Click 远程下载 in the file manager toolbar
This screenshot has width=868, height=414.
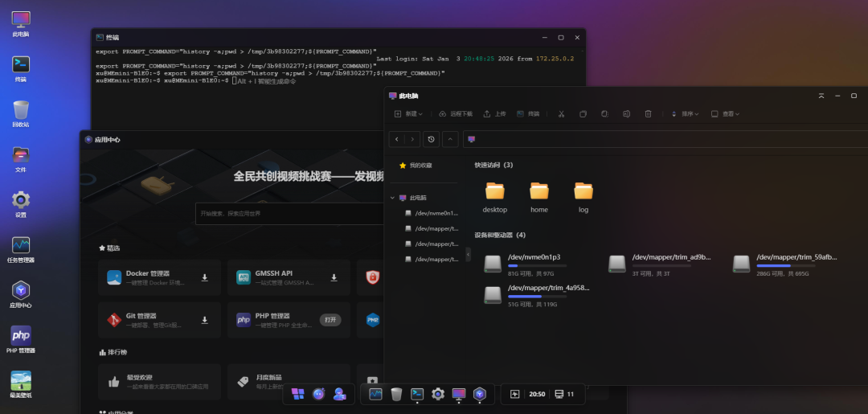click(x=456, y=113)
